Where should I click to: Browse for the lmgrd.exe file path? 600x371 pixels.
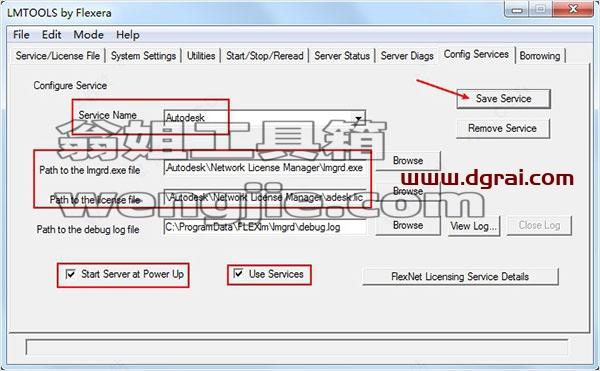click(408, 161)
